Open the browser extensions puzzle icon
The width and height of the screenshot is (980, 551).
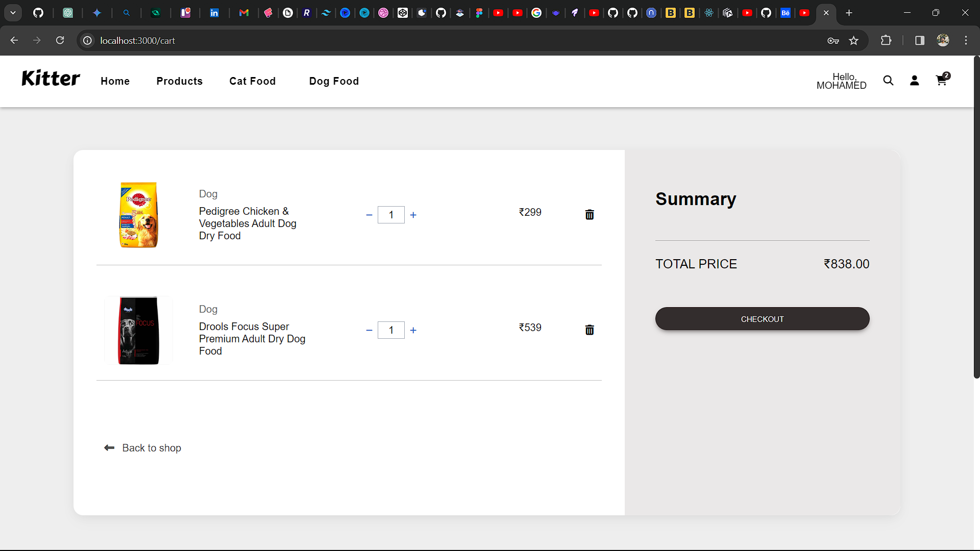(887, 40)
